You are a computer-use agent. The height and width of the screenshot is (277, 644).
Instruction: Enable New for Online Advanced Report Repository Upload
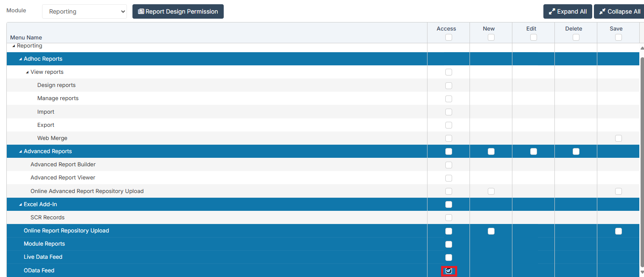tap(491, 191)
